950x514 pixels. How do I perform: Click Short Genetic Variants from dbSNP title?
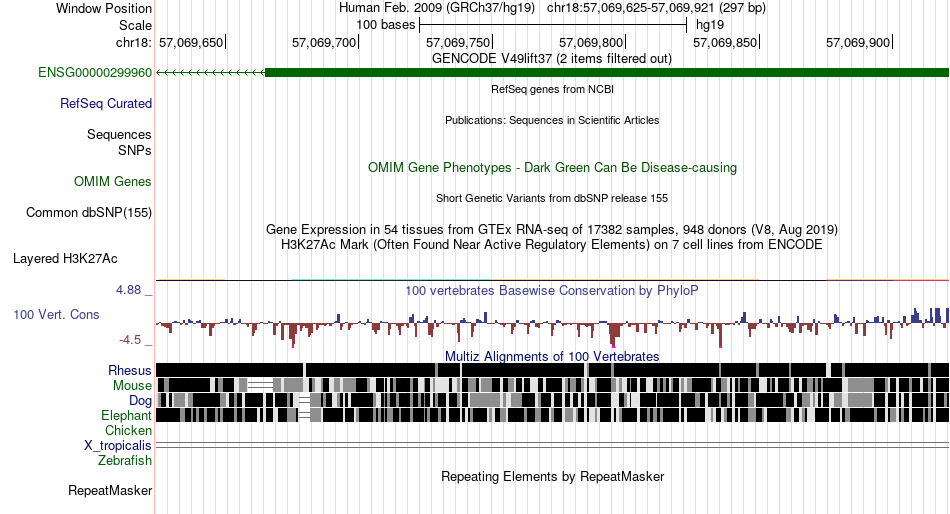pos(552,198)
